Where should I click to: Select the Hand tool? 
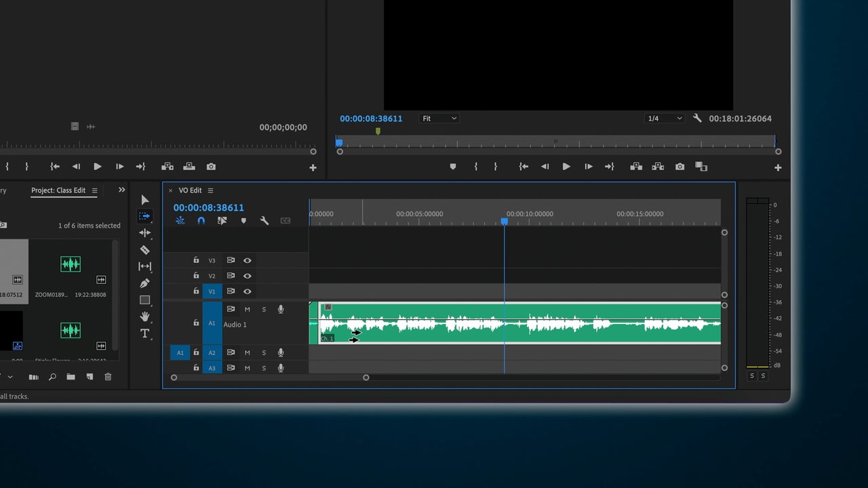coord(144,317)
